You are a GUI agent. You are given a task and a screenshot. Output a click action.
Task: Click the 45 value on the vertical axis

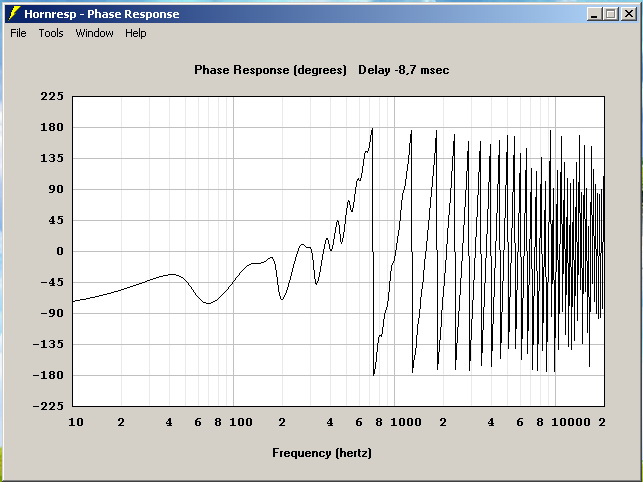(56, 220)
